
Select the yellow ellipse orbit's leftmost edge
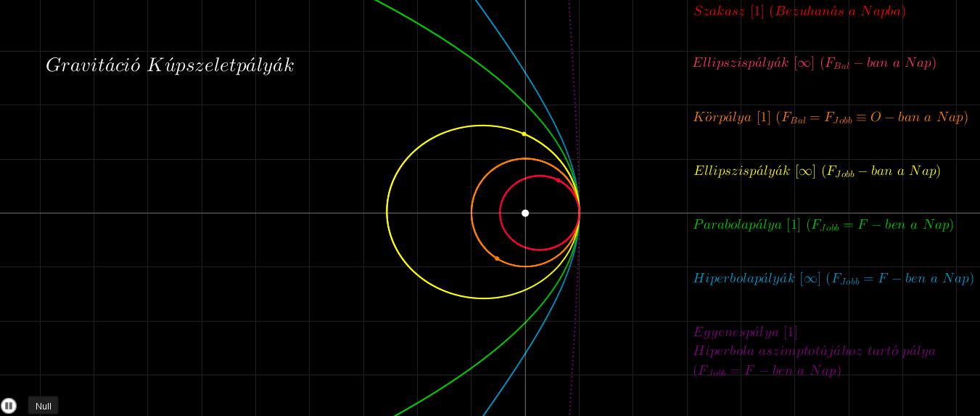click(387, 211)
